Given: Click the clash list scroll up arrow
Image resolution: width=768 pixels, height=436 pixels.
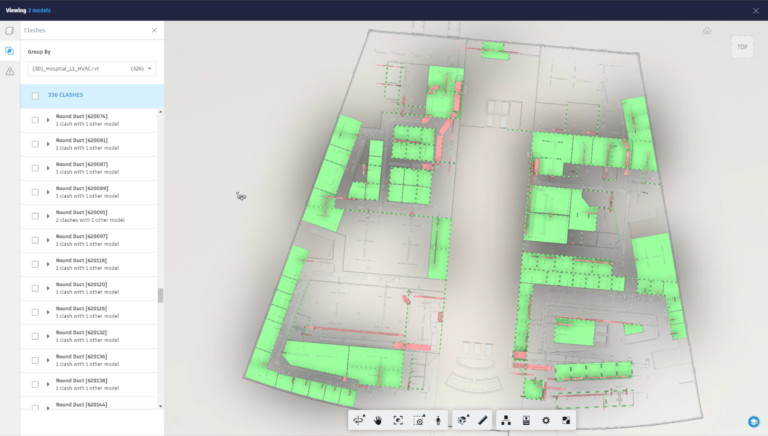Looking at the screenshot, I should pyautogui.click(x=160, y=112).
